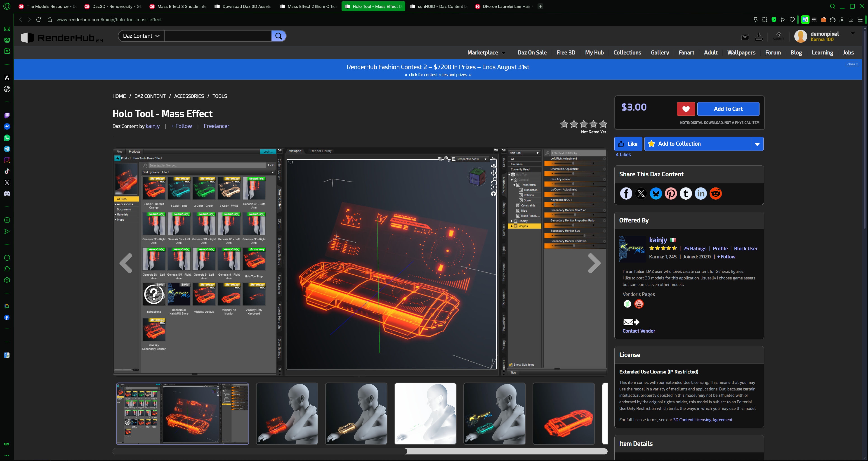Screen dimensions: 868x461
Task: Open demonpixel account dropdown arrow
Action: (x=852, y=33)
